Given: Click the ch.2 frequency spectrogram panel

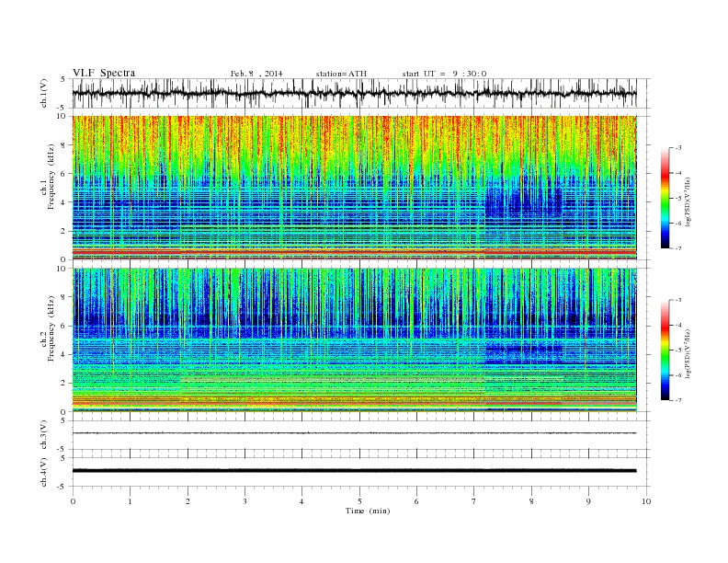Looking at the screenshot, I should point(354,340).
